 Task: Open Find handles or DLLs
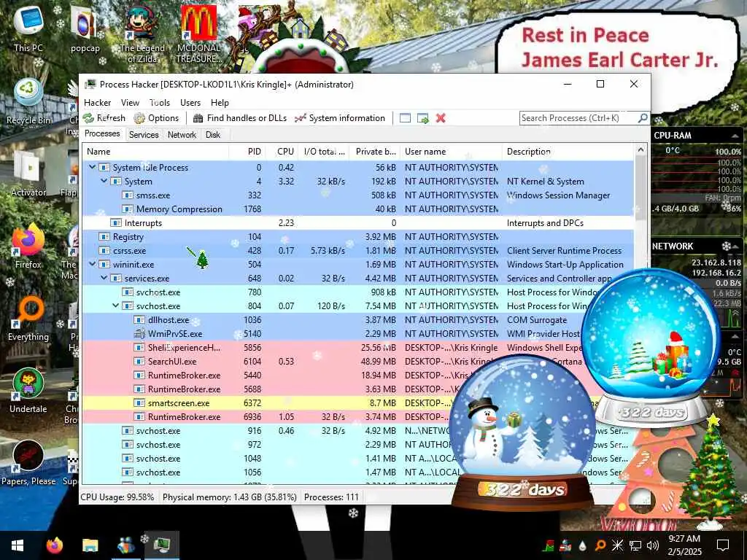tap(239, 118)
